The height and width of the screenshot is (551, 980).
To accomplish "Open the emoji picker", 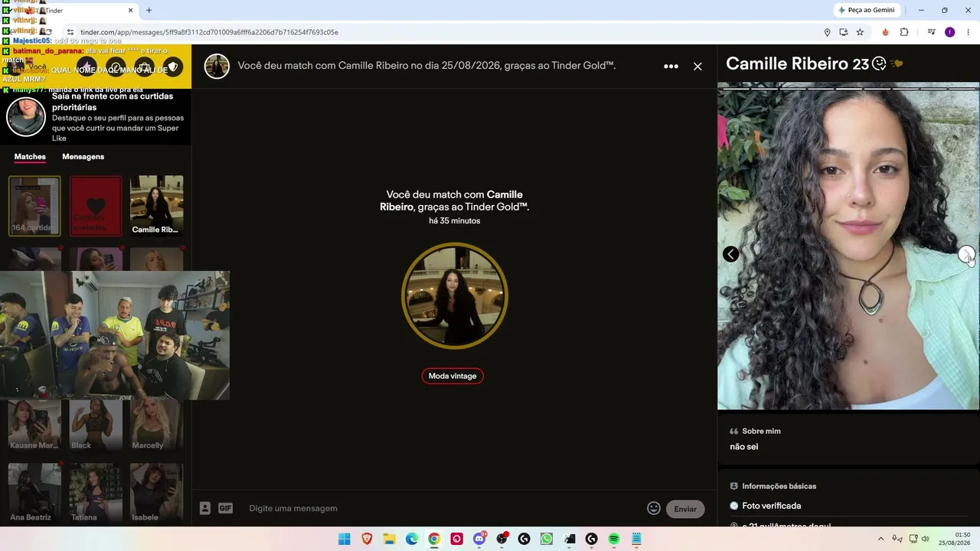I will 654,508.
